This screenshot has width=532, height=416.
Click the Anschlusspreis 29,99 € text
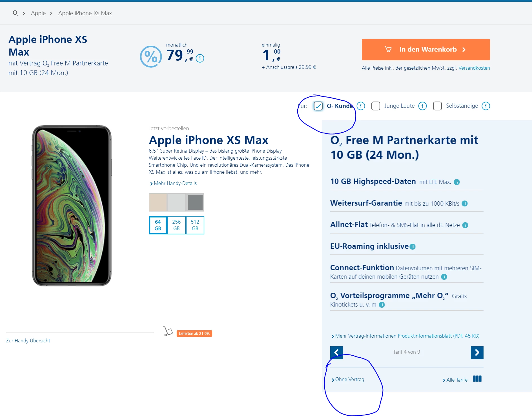tap(289, 67)
